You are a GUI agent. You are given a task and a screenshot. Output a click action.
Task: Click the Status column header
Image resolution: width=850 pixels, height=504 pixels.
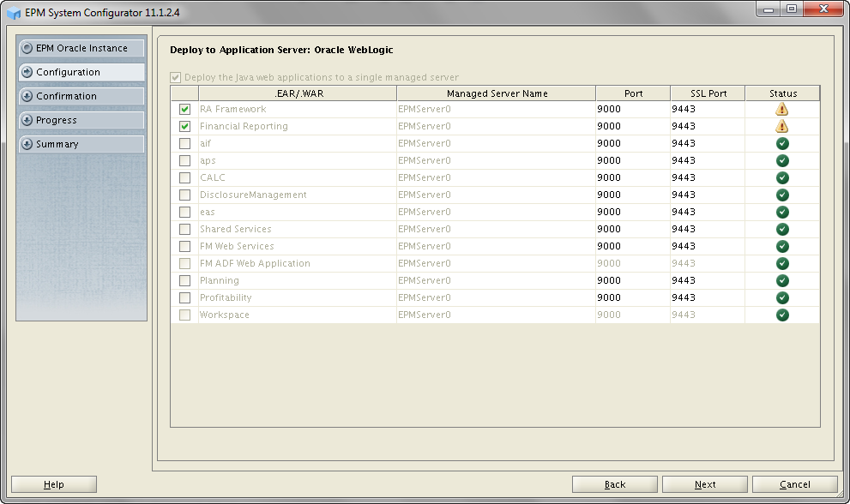[x=783, y=93]
